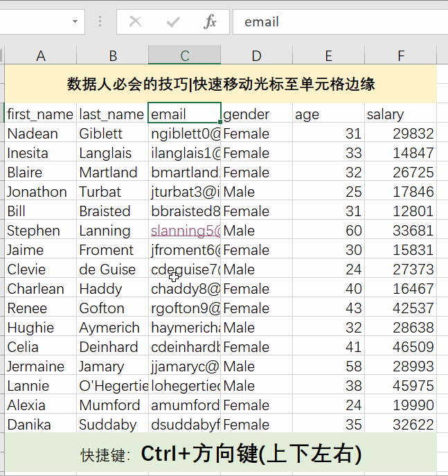Viewport: 448px width, 476px height.
Task: Expand the Name Box dropdown arrow
Action: [75, 21]
